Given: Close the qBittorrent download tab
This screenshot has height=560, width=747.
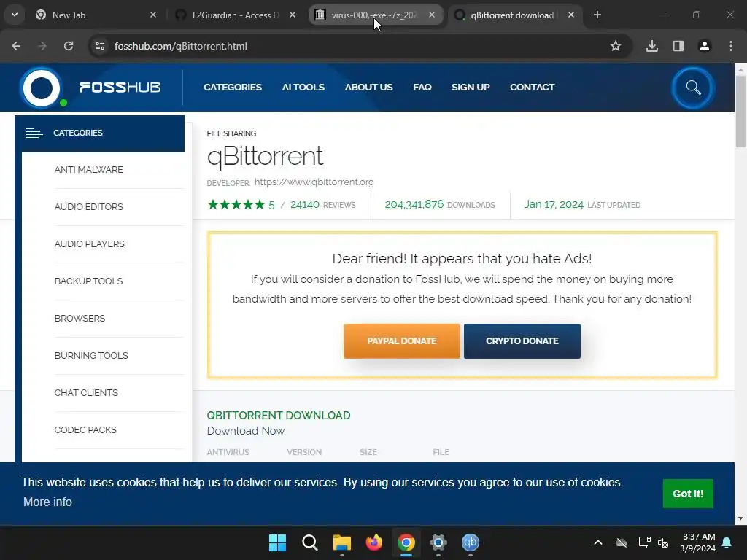Looking at the screenshot, I should point(571,15).
